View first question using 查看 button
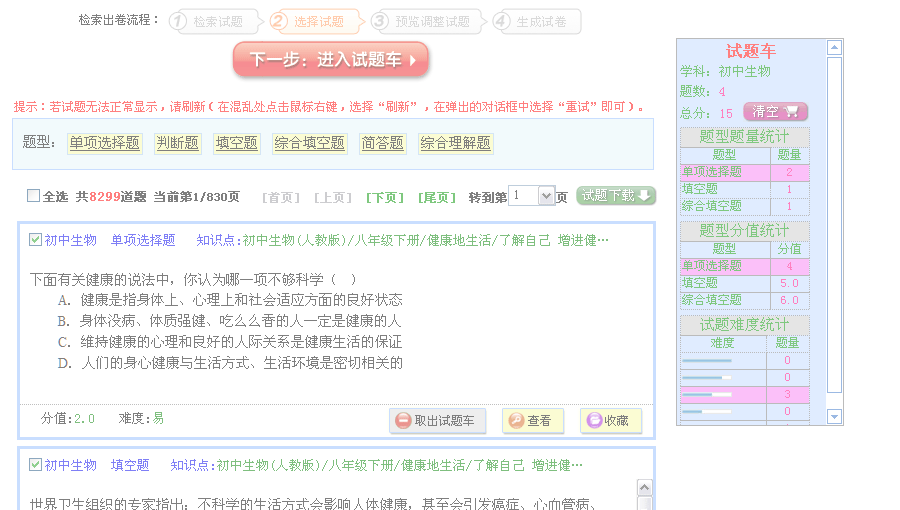Screen dimensions: 900x510 [532, 421]
